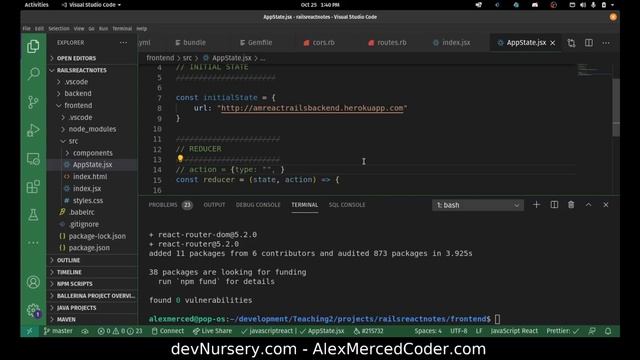Image resolution: width=640 pixels, height=360 pixels.
Task: Create a new terminal with plus icon
Action: coord(536,204)
